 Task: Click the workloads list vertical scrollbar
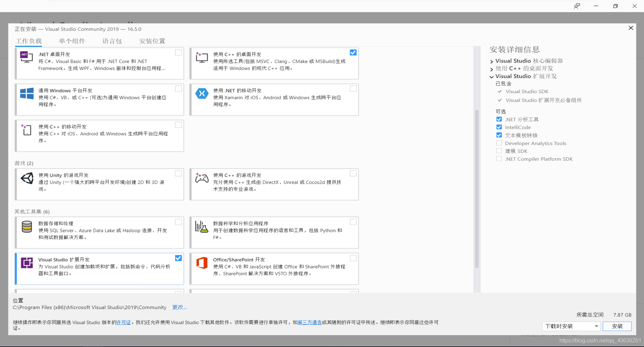pyautogui.click(x=477, y=189)
